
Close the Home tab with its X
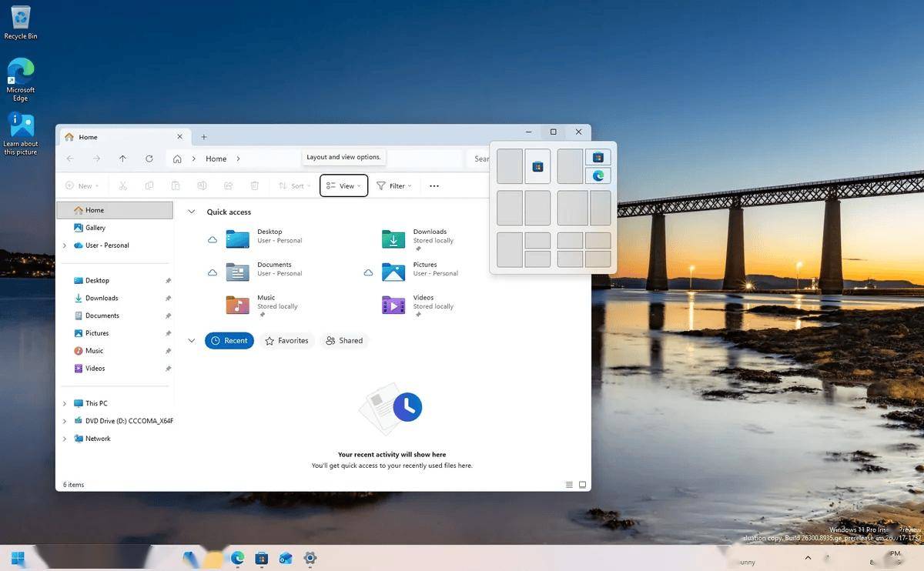[180, 136]
